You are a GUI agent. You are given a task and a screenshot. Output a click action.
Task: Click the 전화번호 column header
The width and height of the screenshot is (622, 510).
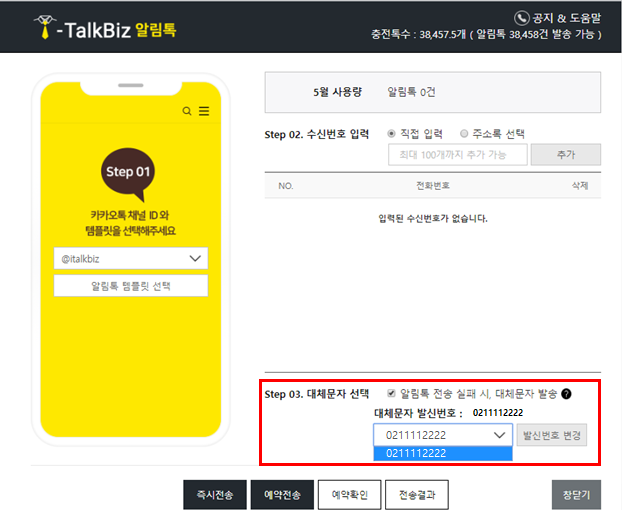click(x=433, y=185)
